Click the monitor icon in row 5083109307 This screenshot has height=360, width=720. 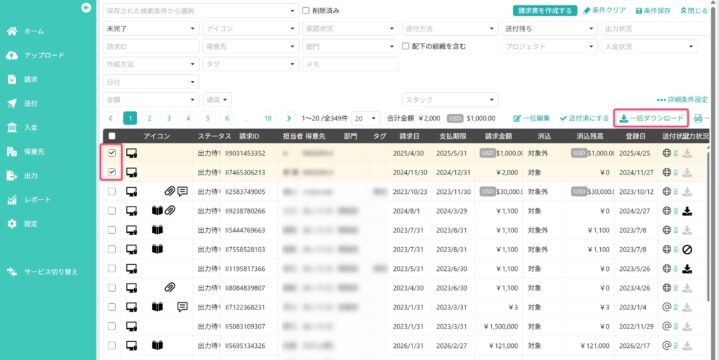tap(132, 326)
